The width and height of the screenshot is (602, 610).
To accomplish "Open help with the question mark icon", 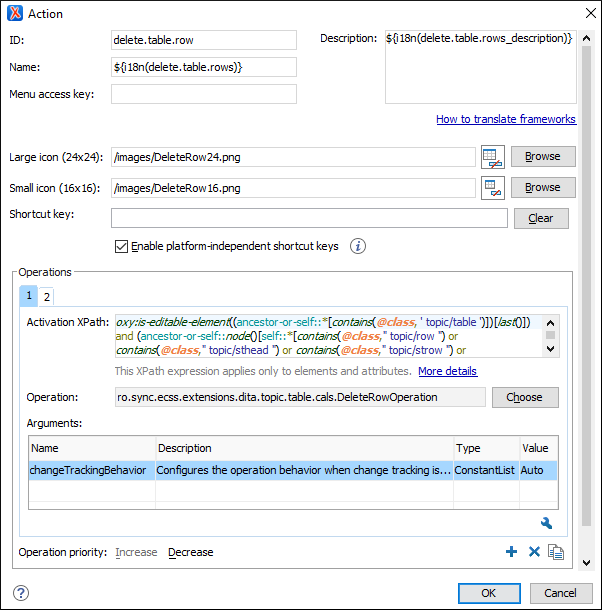I will pos(20,592).
